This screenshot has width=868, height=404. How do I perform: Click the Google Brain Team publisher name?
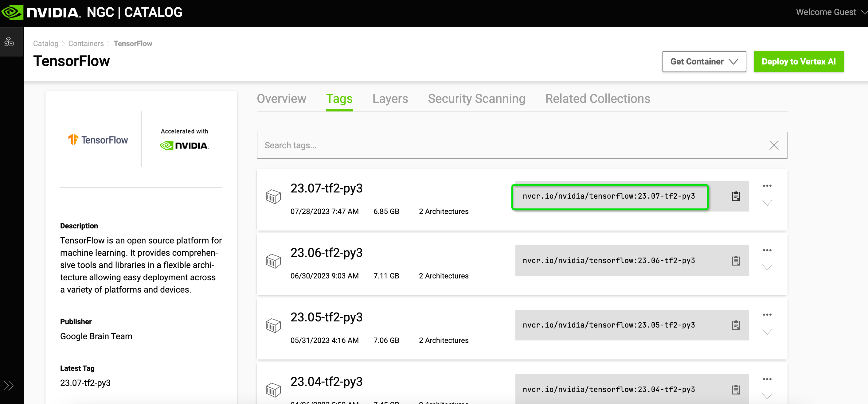tap(96, 336)
